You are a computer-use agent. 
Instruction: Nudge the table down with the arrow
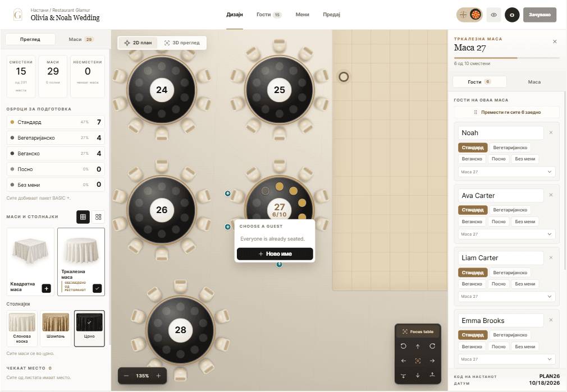(418, 375)
